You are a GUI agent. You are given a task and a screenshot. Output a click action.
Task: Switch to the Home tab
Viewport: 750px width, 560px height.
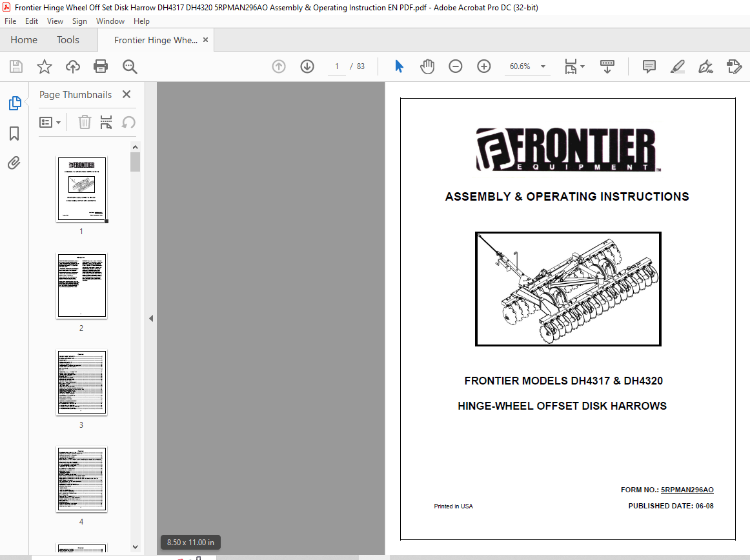(24, 40)
